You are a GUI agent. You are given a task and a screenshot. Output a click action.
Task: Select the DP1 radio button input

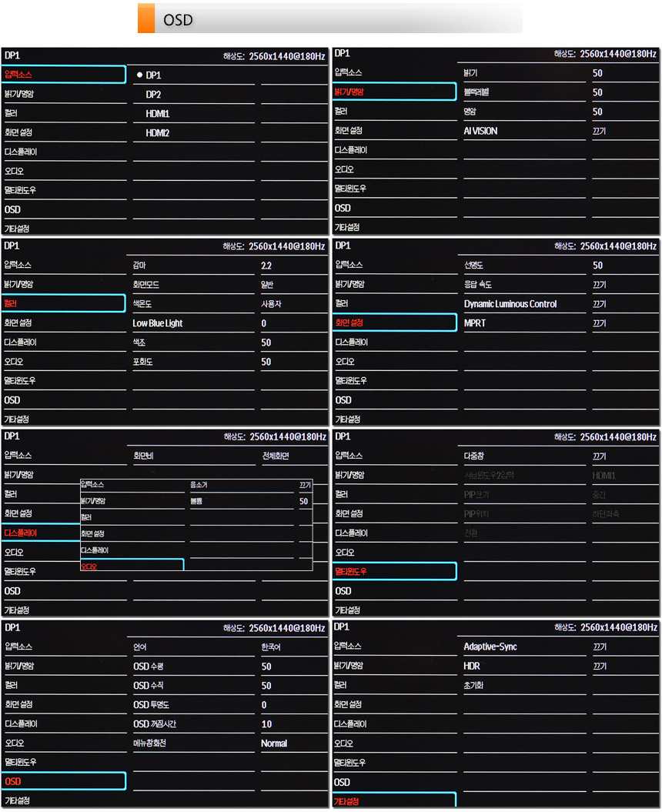tap(140, 75)
